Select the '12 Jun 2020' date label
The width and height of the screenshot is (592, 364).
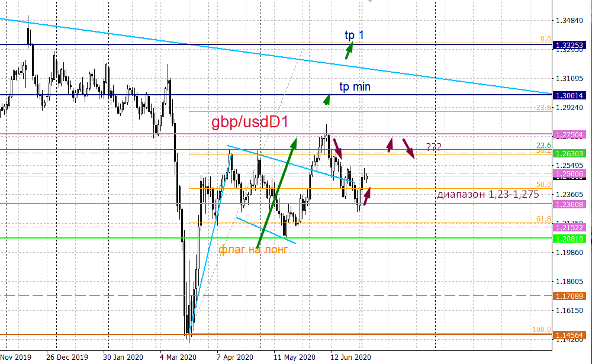350,357
